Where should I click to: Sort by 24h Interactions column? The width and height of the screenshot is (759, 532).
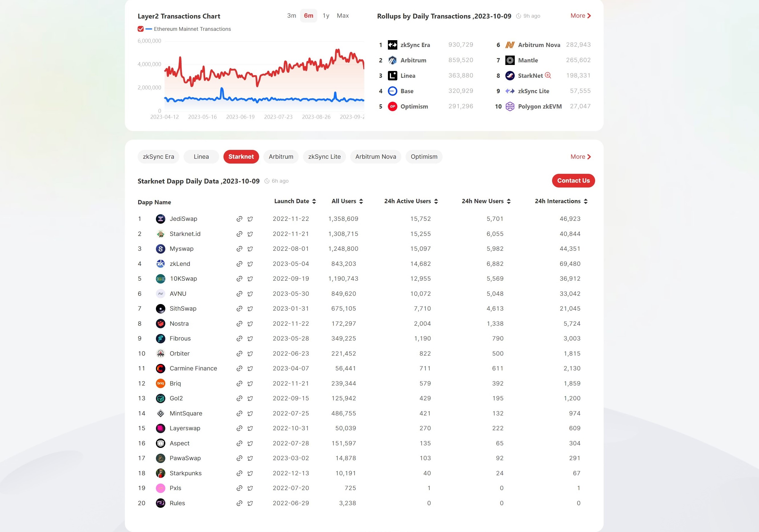[585, 201]
